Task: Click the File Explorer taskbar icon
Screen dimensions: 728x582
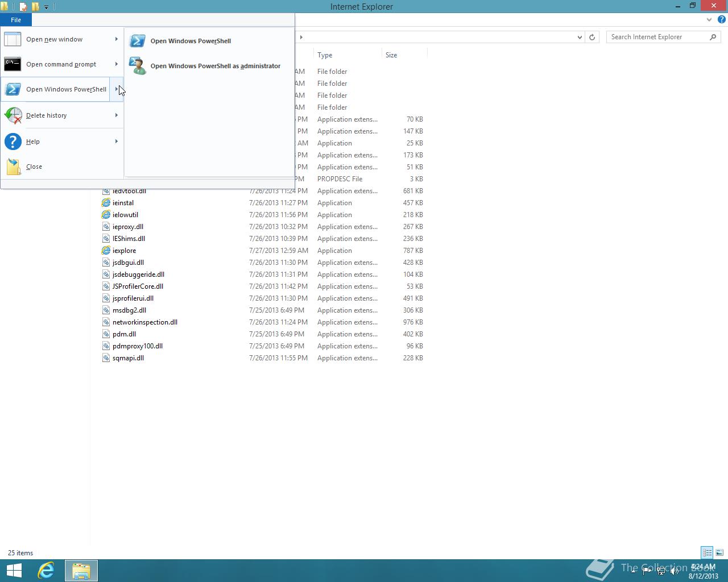Action: (81, 571)
